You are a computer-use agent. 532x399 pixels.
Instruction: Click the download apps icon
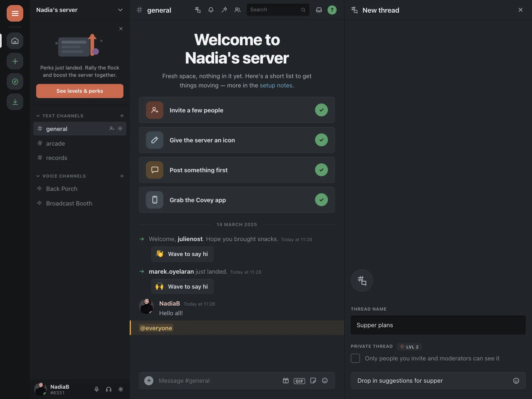click(x=15, y=102)
